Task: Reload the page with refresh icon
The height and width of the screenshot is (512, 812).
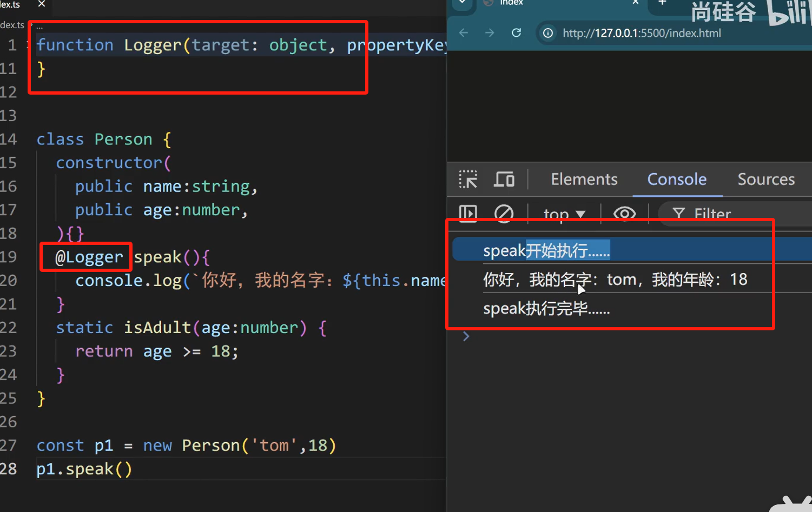Action: [x=517, y=33]
